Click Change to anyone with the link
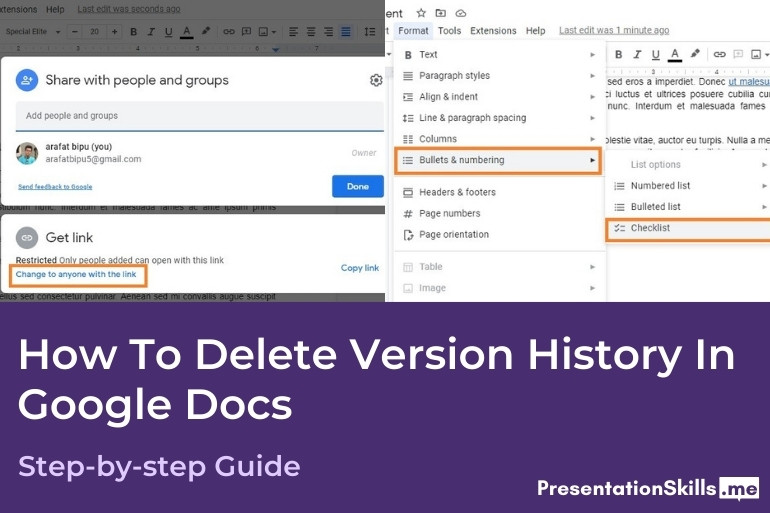The height and width of the screenshot is (513, 770). [76, 274]
